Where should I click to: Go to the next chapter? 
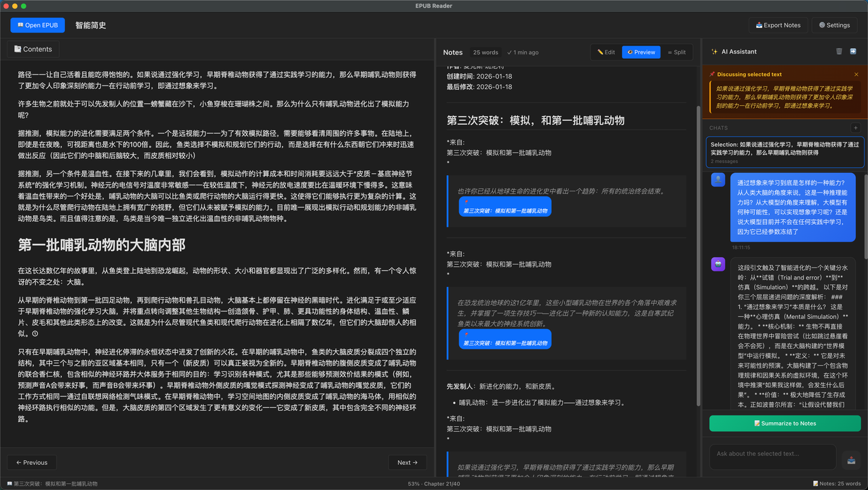point(408,462)
